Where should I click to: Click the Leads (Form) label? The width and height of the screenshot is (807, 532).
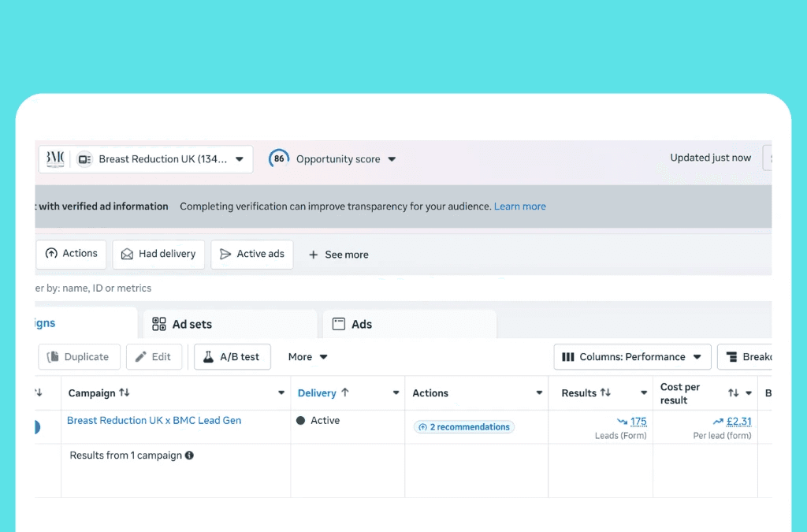[x=621, y=436]
